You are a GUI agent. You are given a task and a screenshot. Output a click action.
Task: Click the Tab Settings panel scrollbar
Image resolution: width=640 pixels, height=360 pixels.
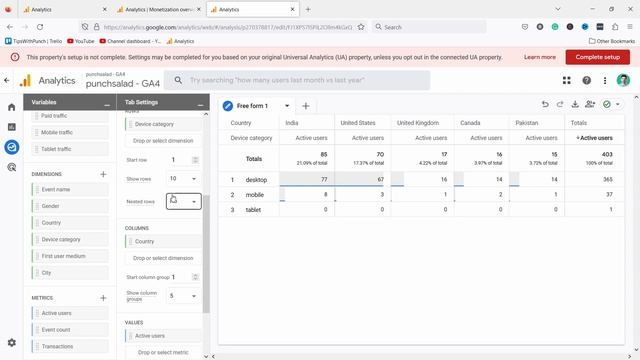coord(206,253)
